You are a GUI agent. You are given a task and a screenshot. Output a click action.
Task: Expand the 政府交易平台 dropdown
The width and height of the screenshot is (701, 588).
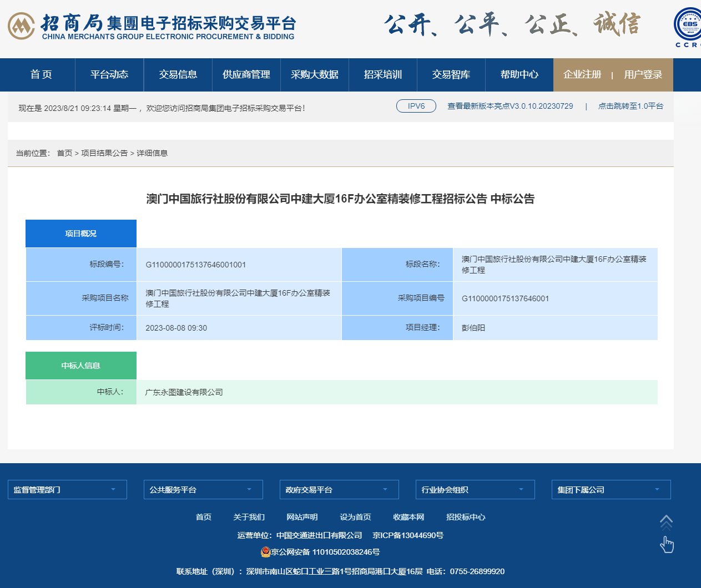[339, 489]
